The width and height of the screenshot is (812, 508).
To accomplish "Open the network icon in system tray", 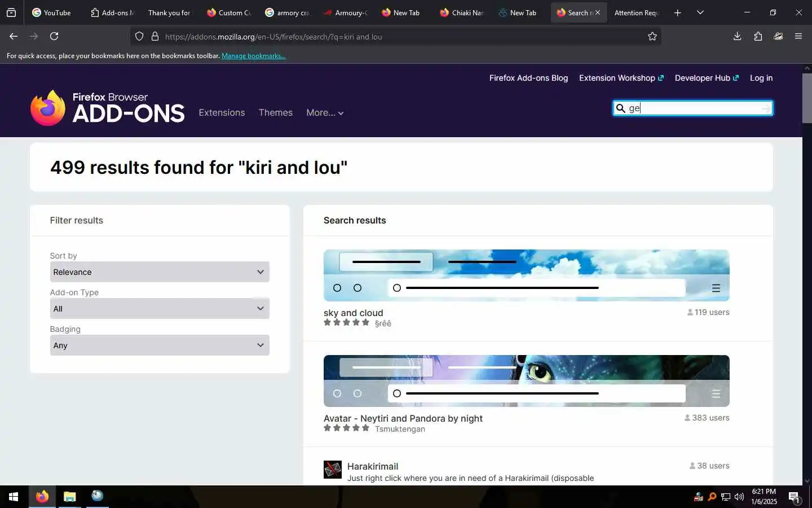I will coord(726,497).
